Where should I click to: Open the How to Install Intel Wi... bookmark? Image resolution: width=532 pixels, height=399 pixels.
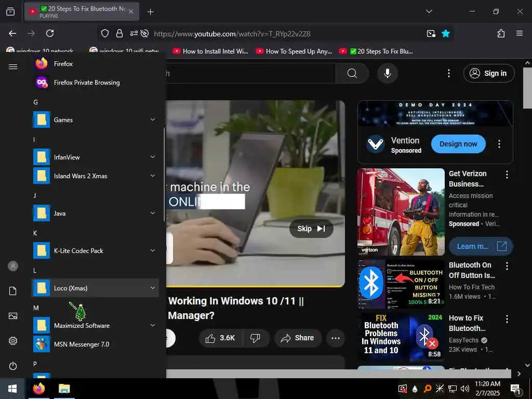click(211, 51)
